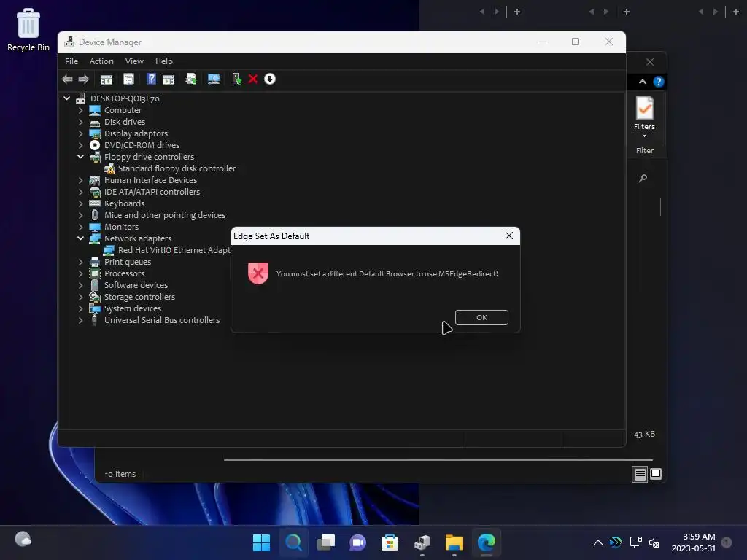
Task: Close the Edge Set As Default dialog
Action: coord(508,236)
